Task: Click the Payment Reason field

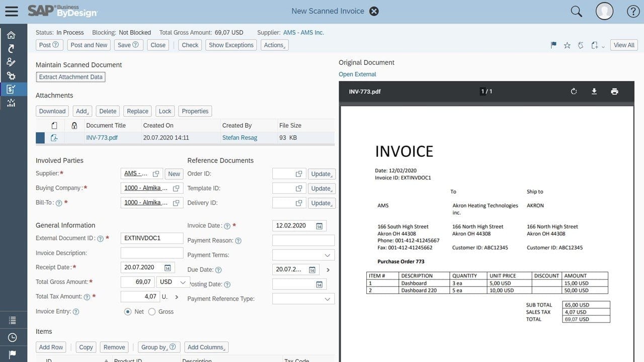Action: [x=303, y=240]
